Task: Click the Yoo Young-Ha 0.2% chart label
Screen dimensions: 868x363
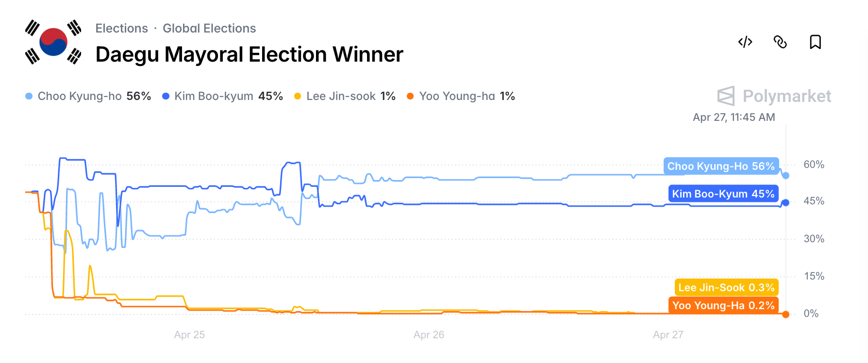Action: 723,305
